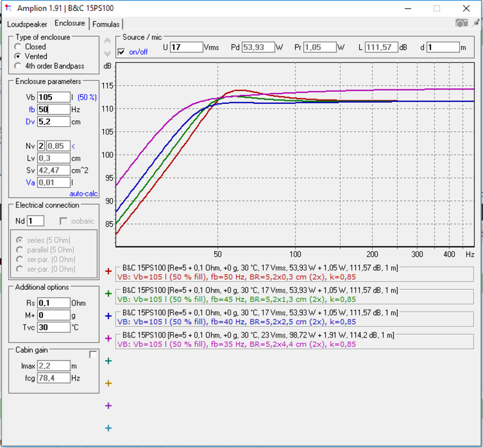483x448 pixels.
Task: Click the blue Va label
Action: (x=30, y=183)
